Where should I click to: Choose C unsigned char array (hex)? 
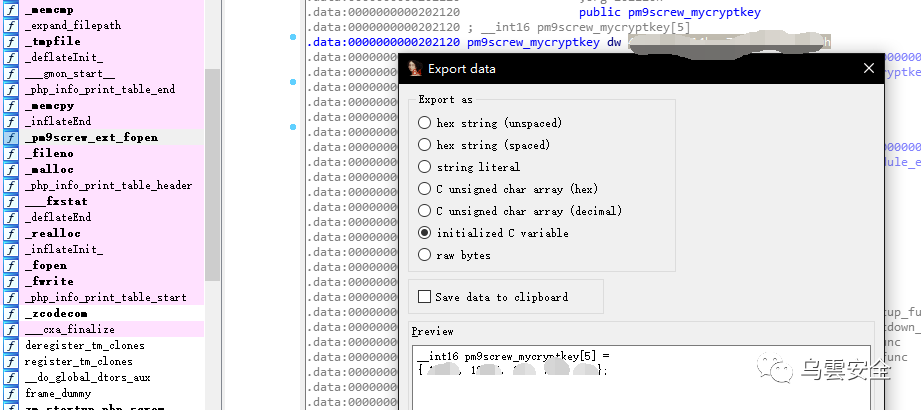[x=425, y=189]
